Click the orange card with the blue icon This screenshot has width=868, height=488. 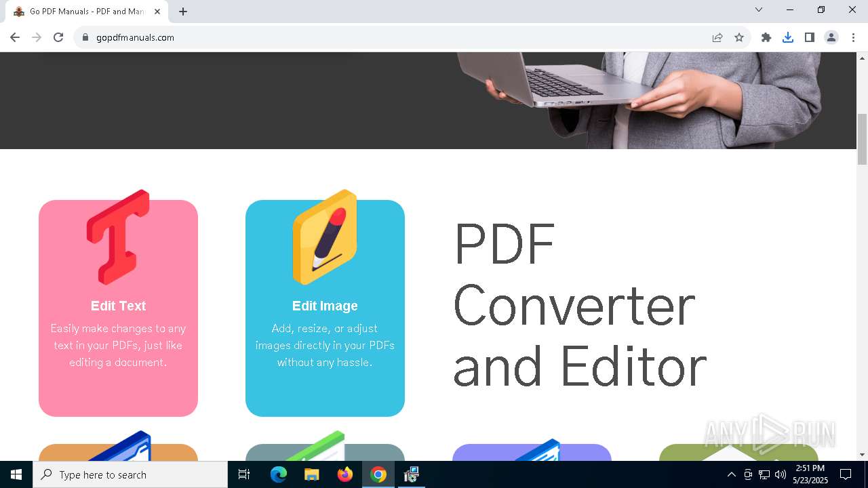[x=118, y=452]
